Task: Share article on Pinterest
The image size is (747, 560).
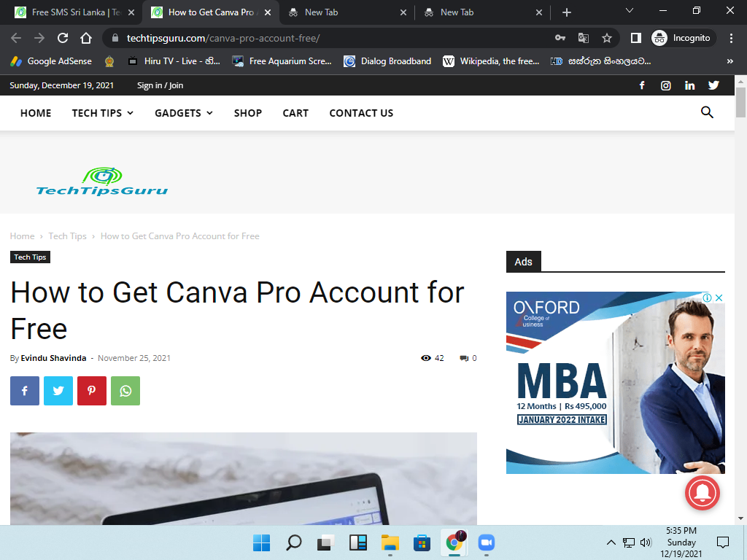Action: point(92,391)
